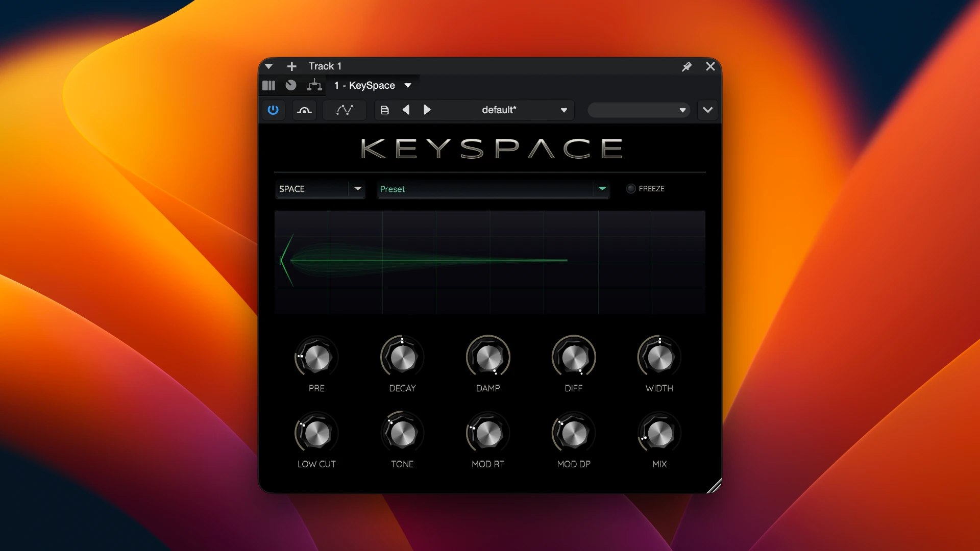Click the PRE knob
980x551 pixels.
click(316, 357)
